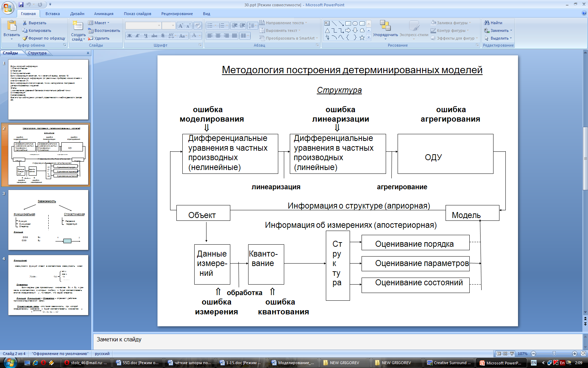Start Slide Show view from status bar

[512, 354]
